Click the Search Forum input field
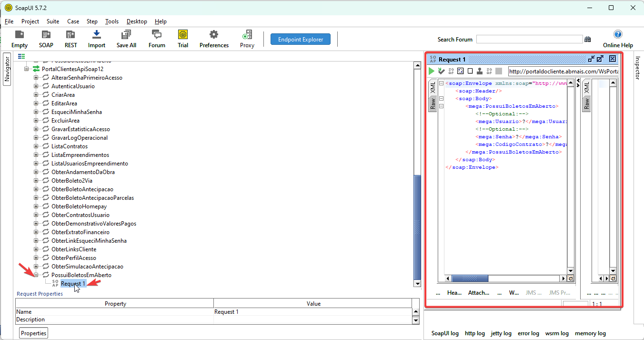This screenshot has height=340, width=644. [529, 39]
